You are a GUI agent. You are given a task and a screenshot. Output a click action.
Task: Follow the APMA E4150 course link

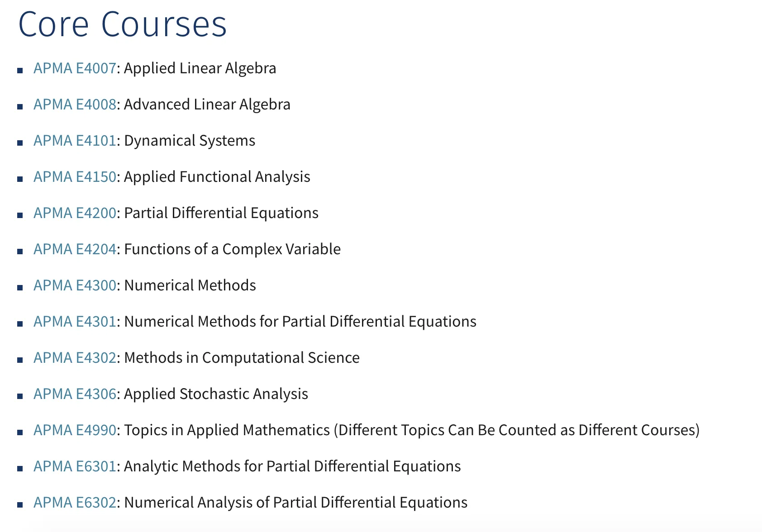coord(75,177)
